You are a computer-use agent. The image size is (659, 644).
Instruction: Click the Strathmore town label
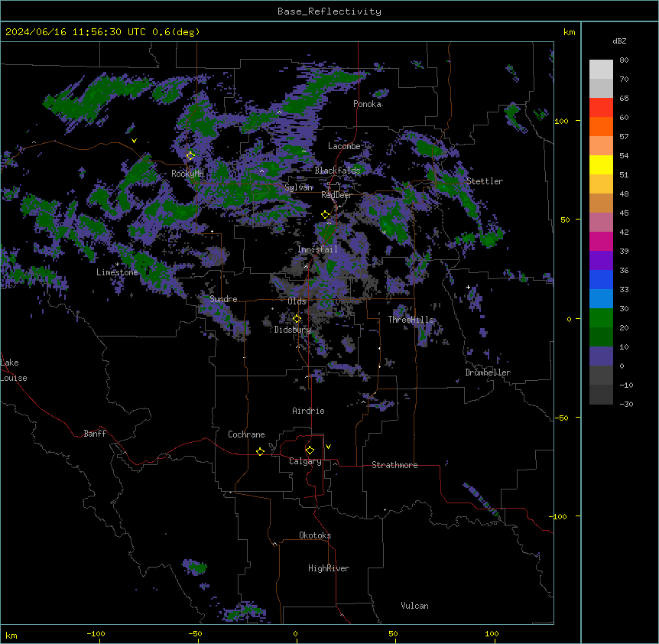pyautogui.click(x=394, y=465)
